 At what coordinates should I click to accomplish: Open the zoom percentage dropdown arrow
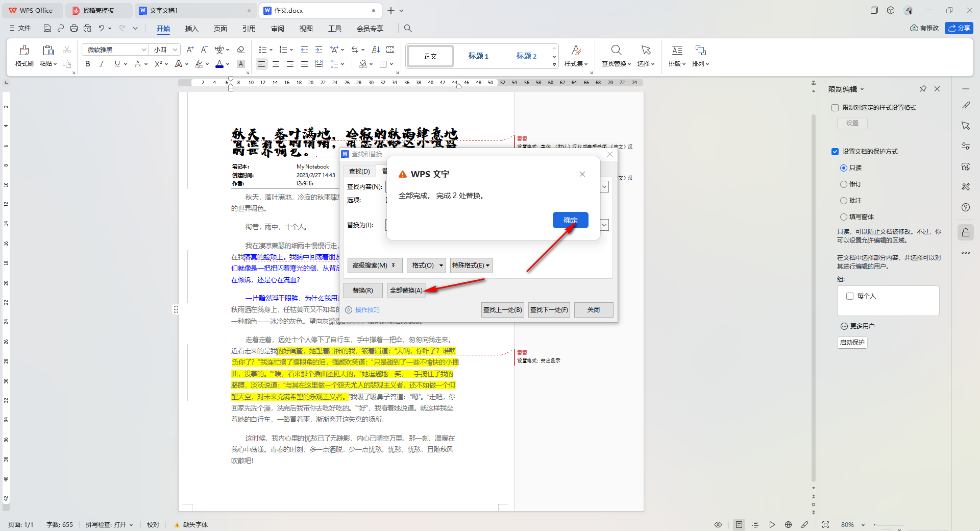pyautogui.click(x=863, y=525)
